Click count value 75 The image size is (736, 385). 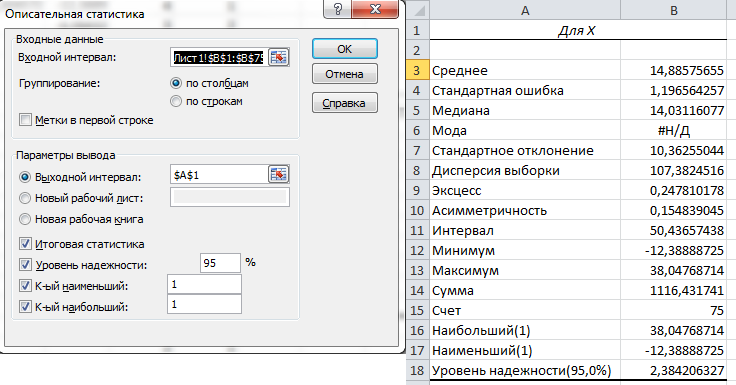click(674, 310)
